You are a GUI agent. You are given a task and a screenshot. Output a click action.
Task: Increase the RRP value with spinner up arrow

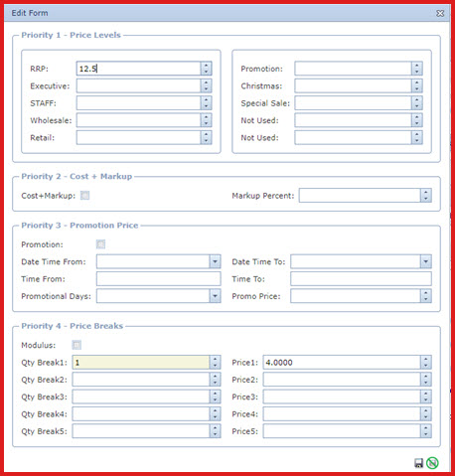[206, 66]
